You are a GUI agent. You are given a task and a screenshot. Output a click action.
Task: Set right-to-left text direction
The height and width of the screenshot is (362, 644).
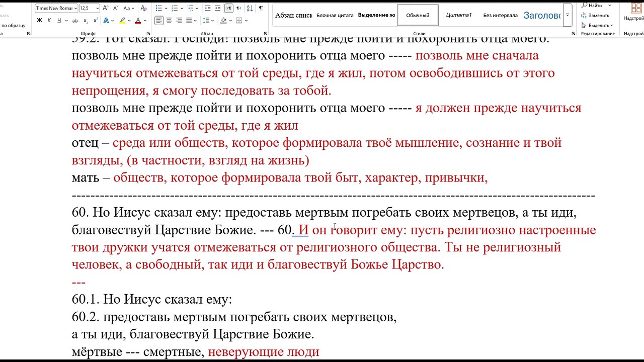click(238, 9)
